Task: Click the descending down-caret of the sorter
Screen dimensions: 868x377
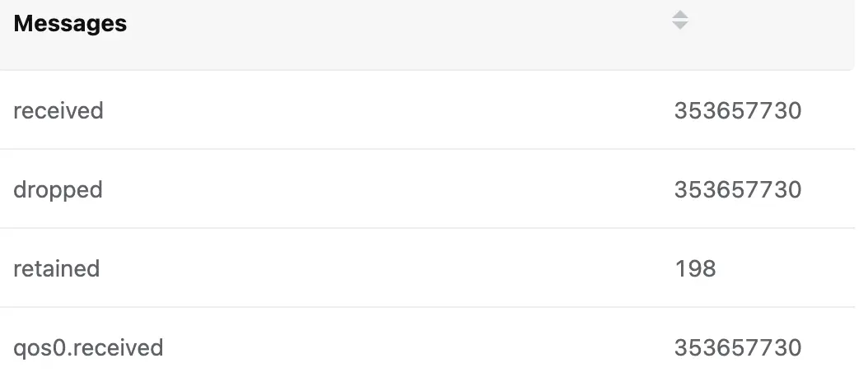Action: pyautogui.click(x=679, y=26)
